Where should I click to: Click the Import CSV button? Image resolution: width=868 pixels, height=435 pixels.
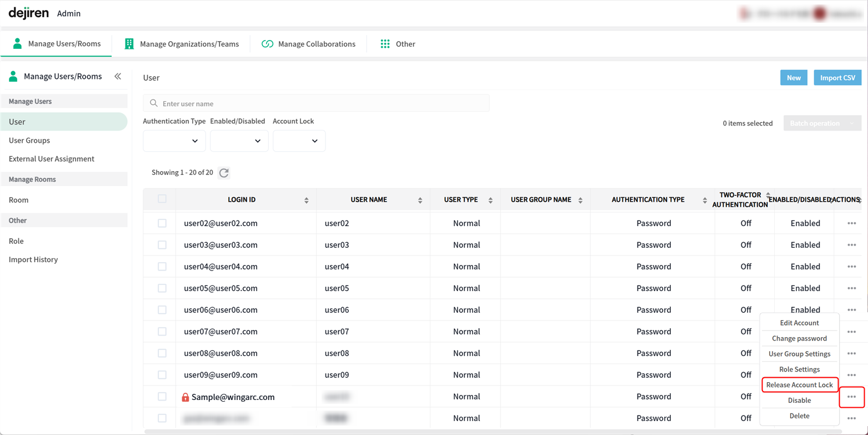[x=837, y=78]
